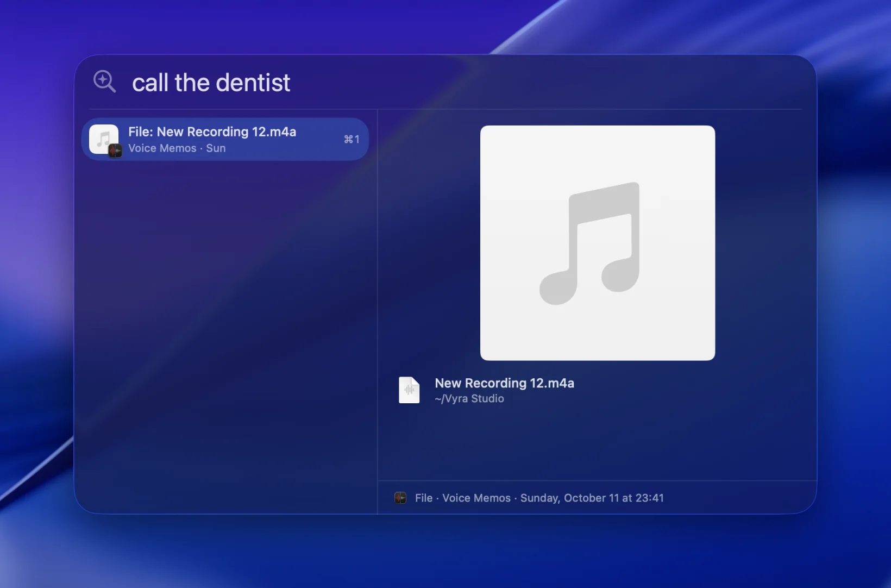This screenshot has width=891, height=588.
Task: Click the Spotlight magnifier search icon
Action: 104,82
